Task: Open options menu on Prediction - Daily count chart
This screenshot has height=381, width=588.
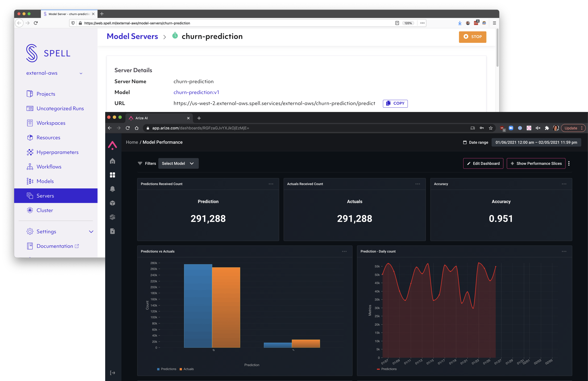Action: coord(564,251)
